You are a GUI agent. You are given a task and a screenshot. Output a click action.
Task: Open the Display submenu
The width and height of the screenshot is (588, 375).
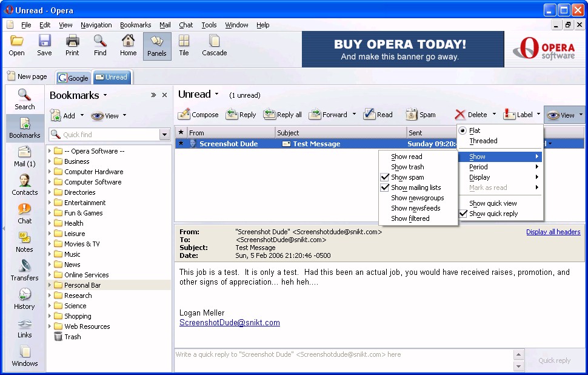pyautogui.click(x=501, y=177)
